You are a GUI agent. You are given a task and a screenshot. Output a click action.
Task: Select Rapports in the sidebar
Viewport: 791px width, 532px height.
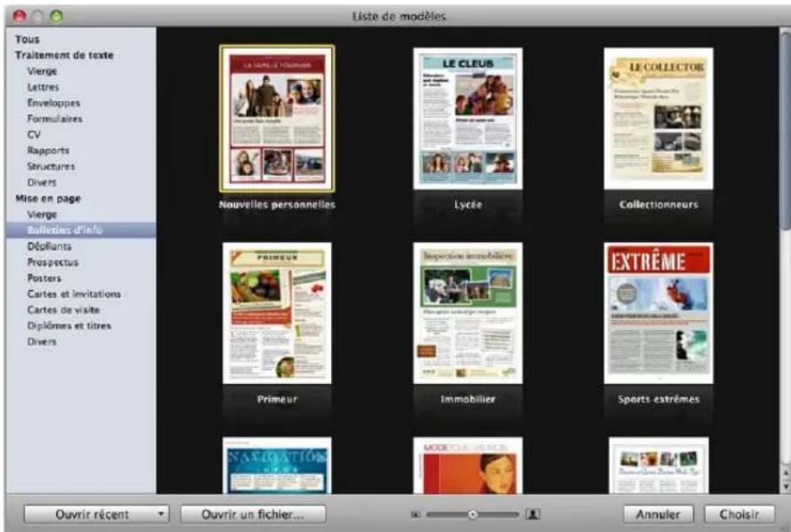click(48, 150)
